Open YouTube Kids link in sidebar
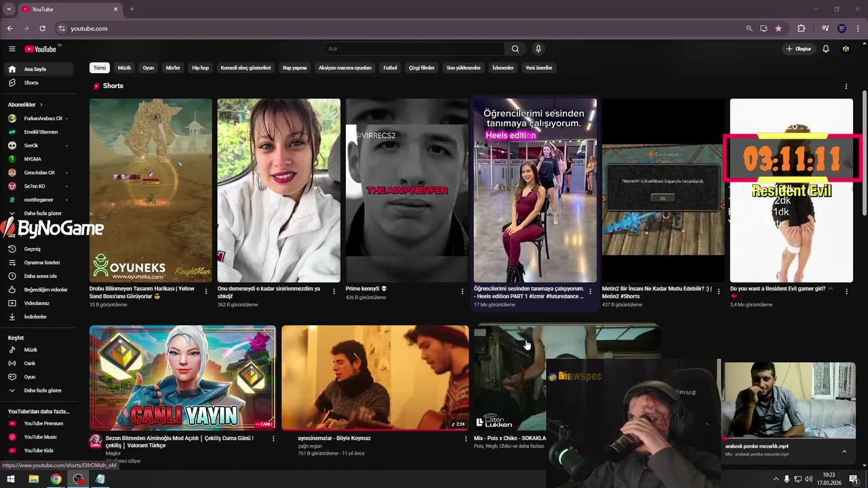The image size is (868, 488). [x=41, y=451]
